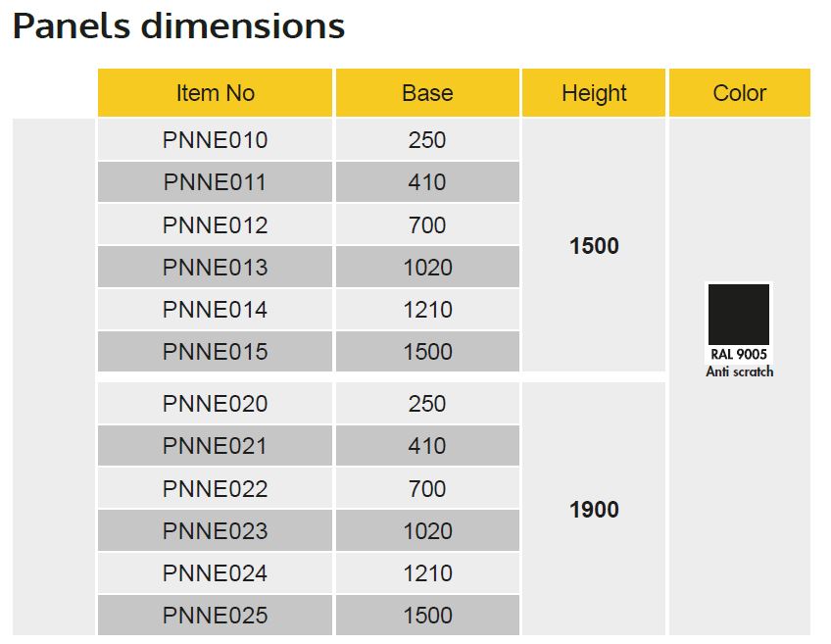This screenshot has height=644, width=831.
Task: Select item number PNNE013
Action: click(x=215, y=268)
